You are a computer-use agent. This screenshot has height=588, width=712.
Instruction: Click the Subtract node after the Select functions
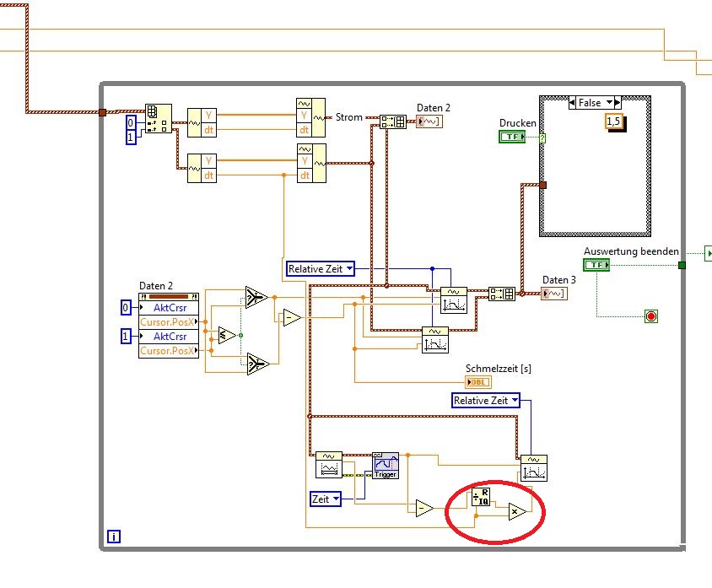point(291,318)
